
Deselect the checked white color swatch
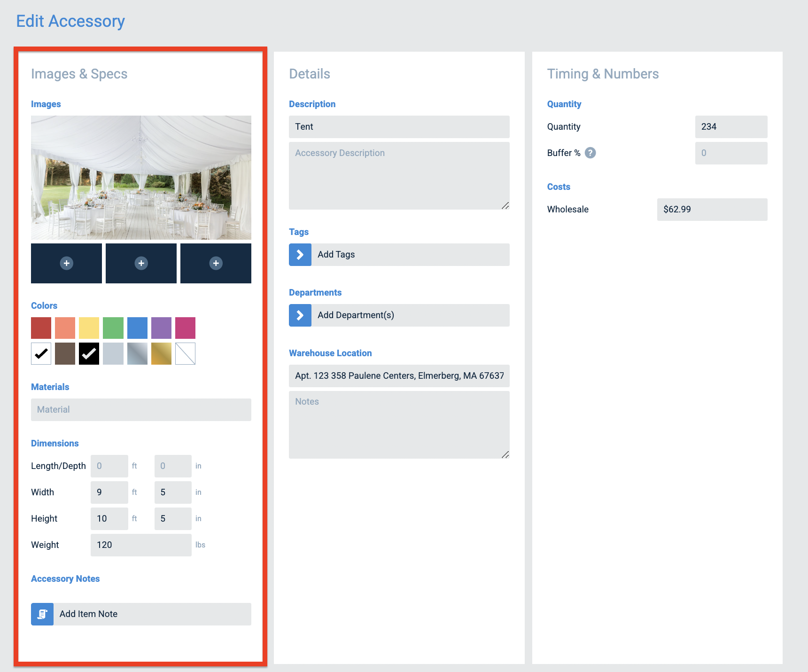[41, 353]
